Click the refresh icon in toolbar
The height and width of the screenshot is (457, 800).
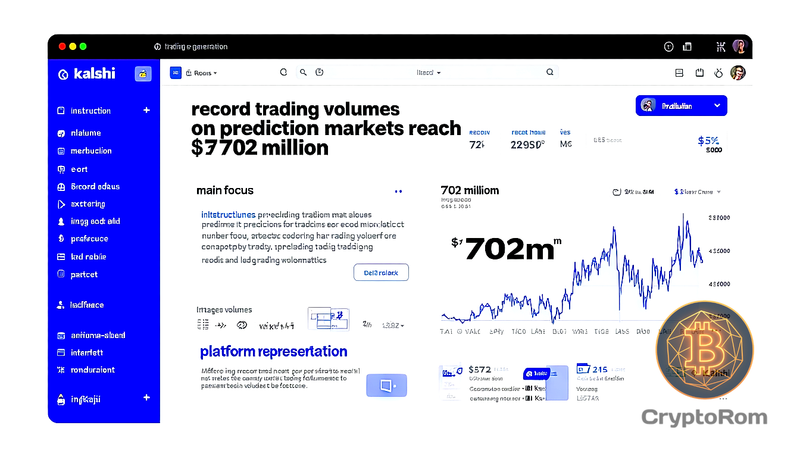click(284, 72)
